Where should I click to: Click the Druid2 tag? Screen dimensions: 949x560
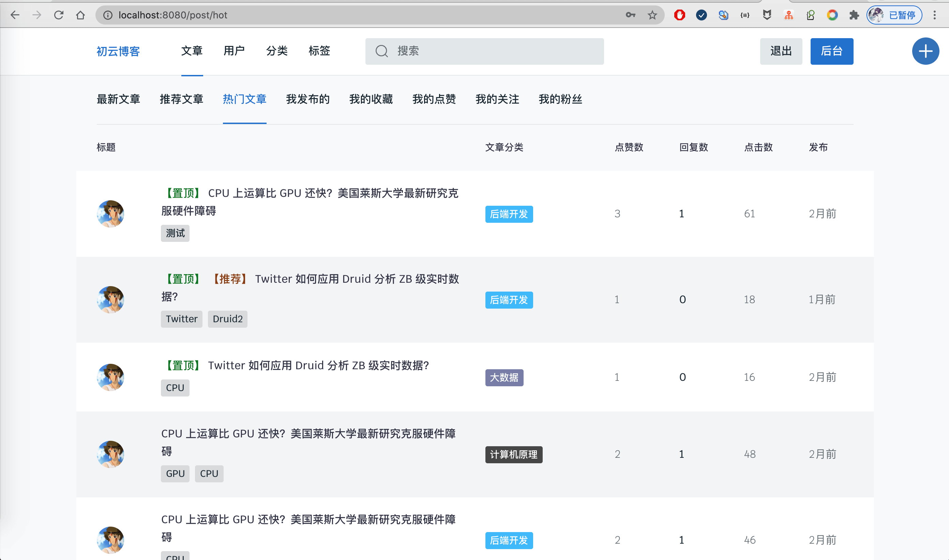pyautogui.click(x=227, y=319)
